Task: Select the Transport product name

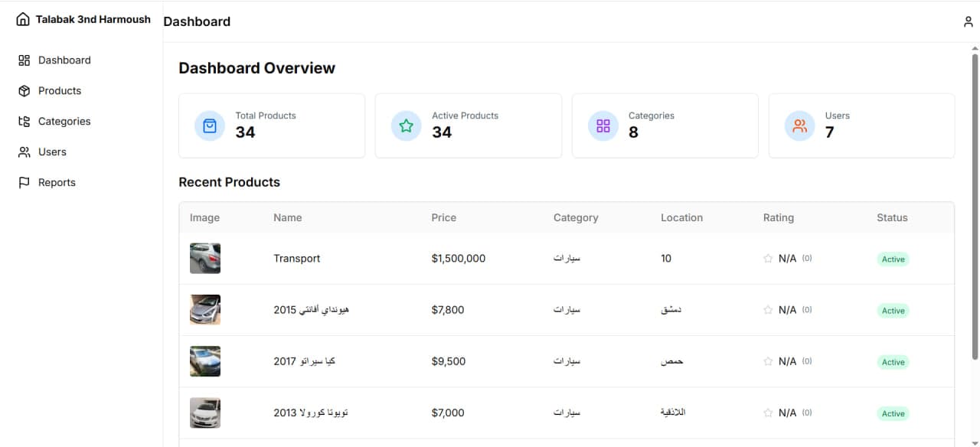Action: point(297,259)
